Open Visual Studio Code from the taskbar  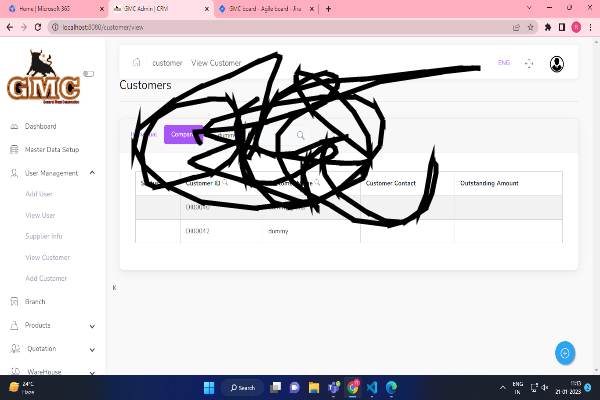pyautogui.click(x=372, y=387)
